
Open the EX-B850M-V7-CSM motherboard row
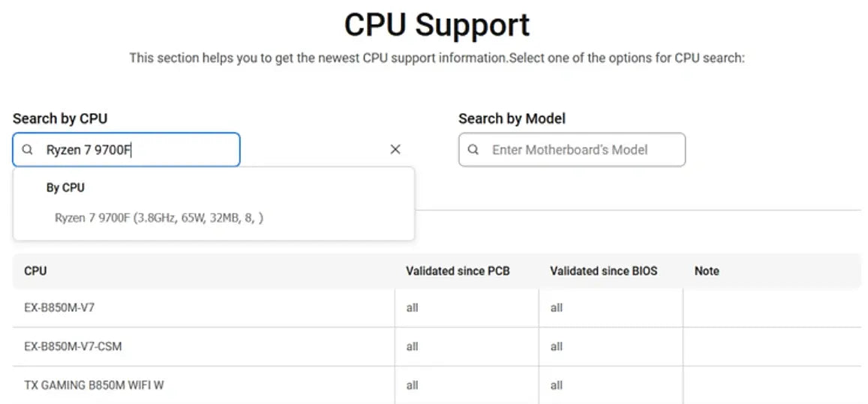coord(73,347)
